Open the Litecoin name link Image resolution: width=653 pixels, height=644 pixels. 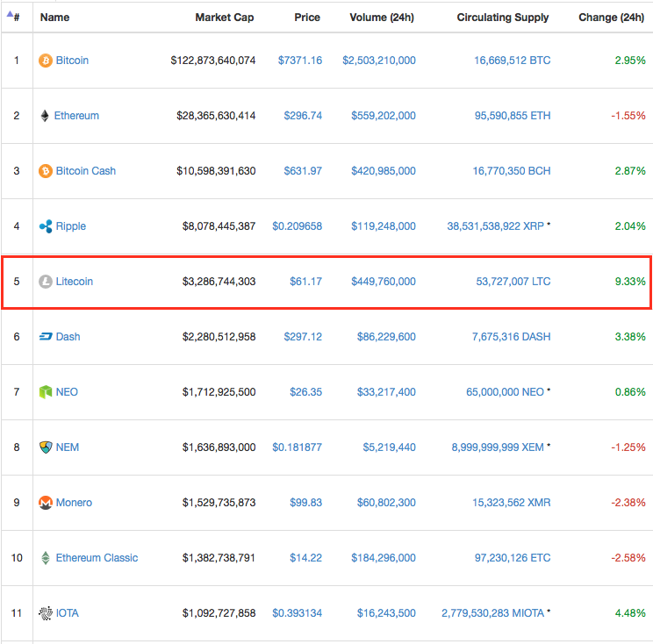(x=74, y=282)
